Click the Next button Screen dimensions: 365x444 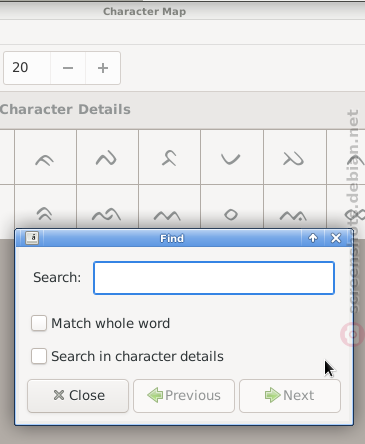290,396
